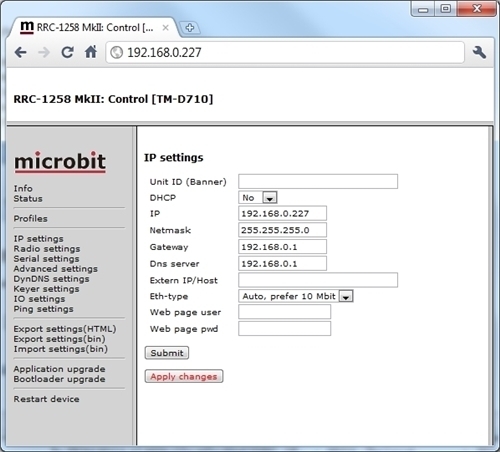Viewport: 500px width, 452px height.
Task: Click Import settings(bin)
Action: 61,349
